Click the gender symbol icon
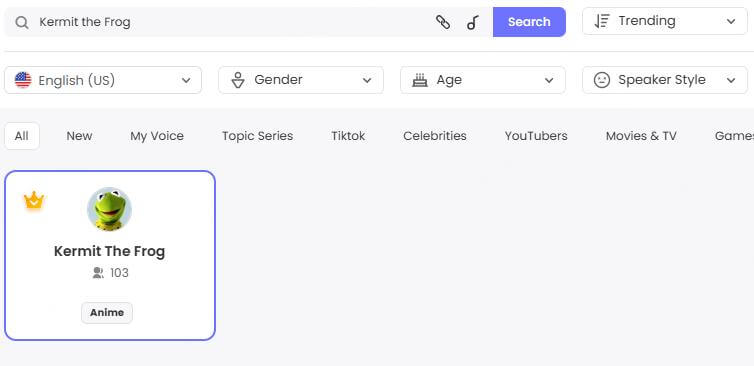Image resolution: width=754 pixels, height=366 pixels. (x=238, y=80)
